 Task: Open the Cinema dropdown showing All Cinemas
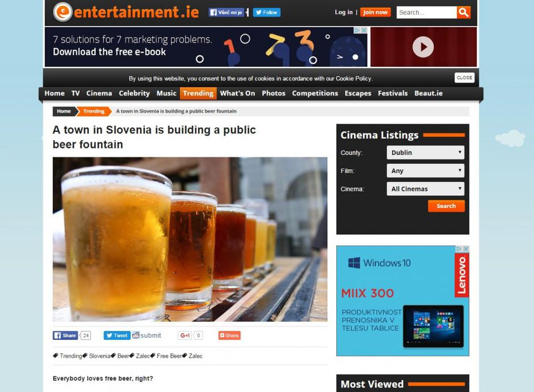tap(425, 189)
